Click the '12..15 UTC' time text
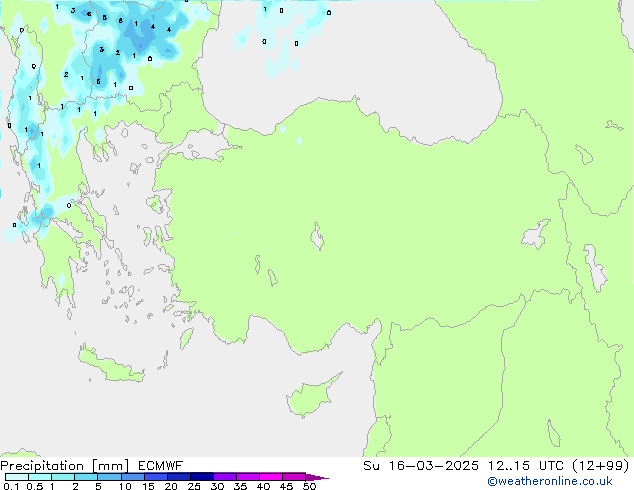This screenshot has width=634, height=490. click(x=526, y=466)
